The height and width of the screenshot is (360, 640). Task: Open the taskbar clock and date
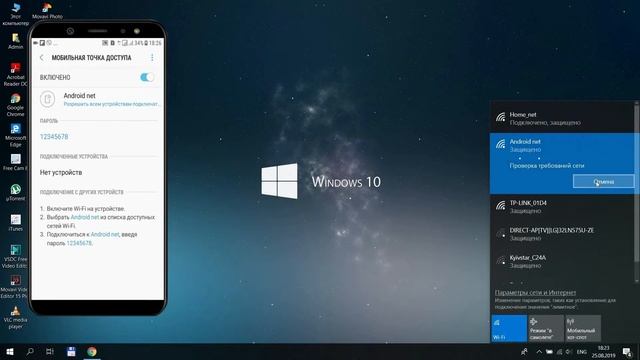604,351
